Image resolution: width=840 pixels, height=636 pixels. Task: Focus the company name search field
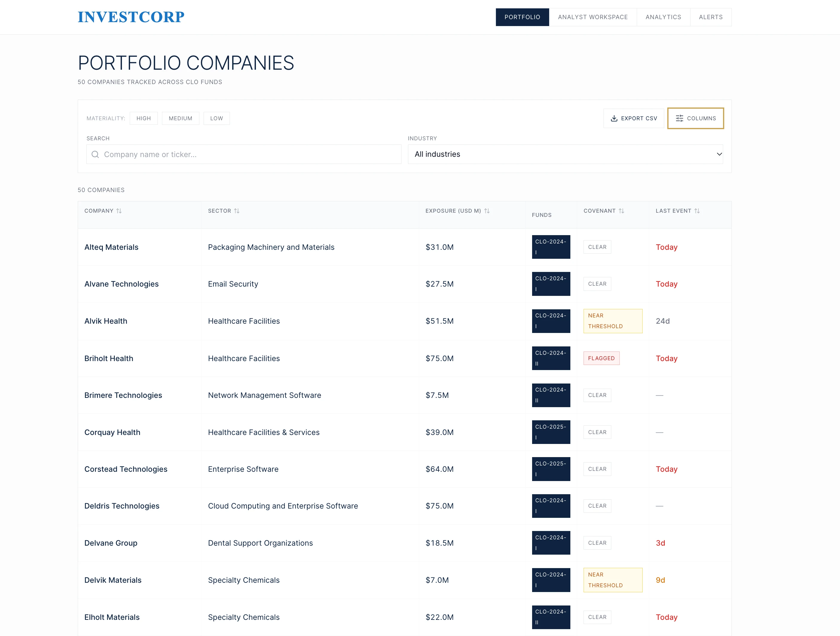(244, 154)
